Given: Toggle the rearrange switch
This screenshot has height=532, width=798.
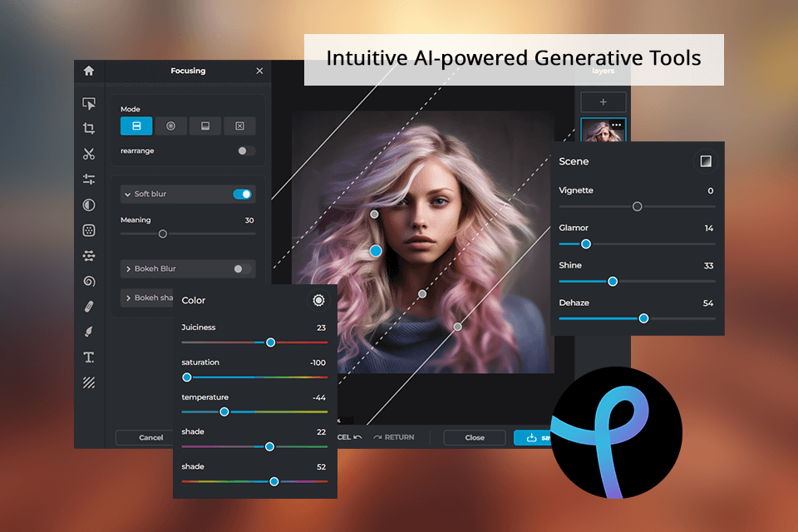Looking at the screenshot, I should [246, 150].
